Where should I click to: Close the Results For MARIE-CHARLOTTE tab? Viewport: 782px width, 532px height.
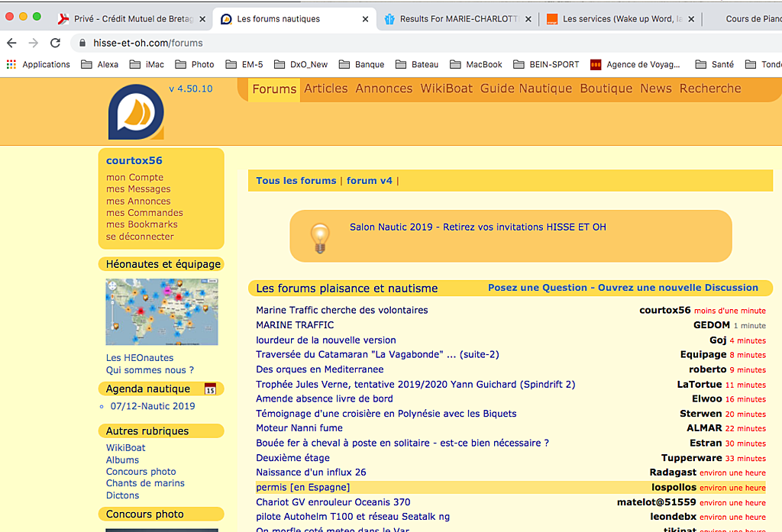pyautogui.click(x=528, y=19)
